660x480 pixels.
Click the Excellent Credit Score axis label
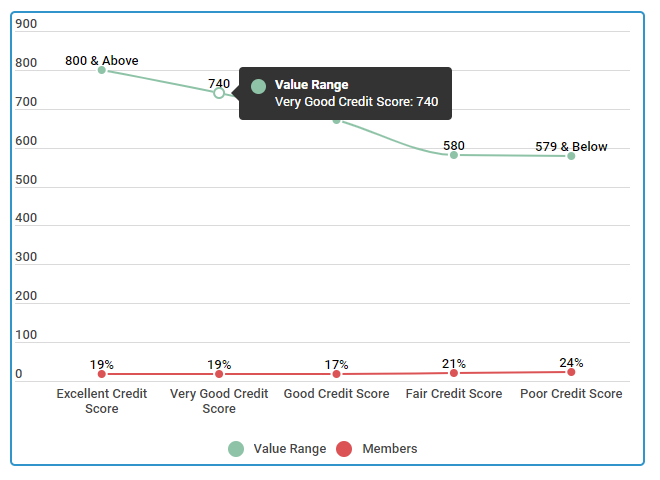pos(102,401)
